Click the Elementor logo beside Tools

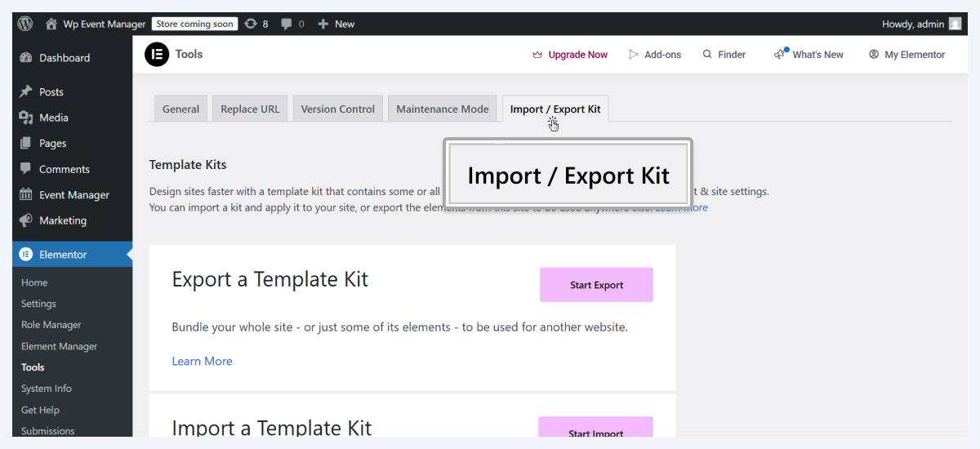click(156, 55)
